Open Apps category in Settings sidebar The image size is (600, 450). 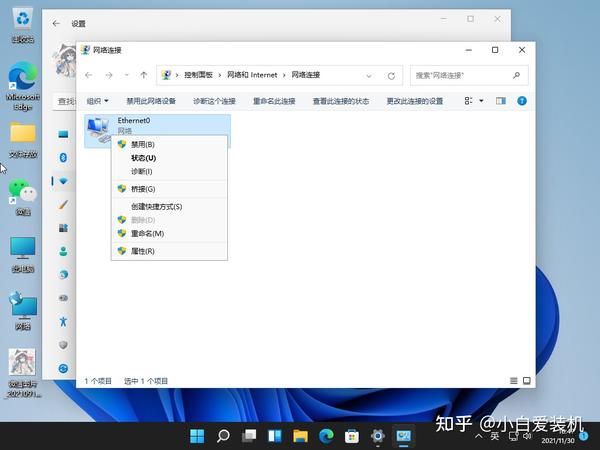[x=64, y=228]
